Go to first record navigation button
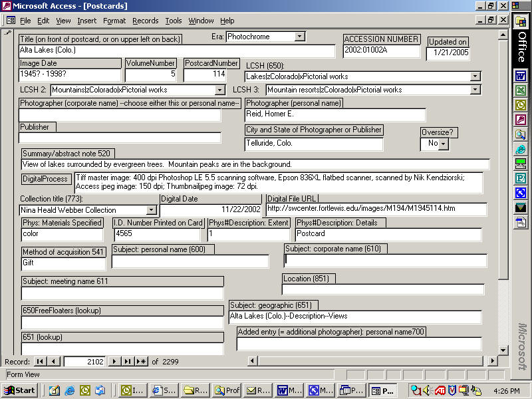The height and width of the screenshot is (399, 532). pyautogui.click(x=40, y=361)
